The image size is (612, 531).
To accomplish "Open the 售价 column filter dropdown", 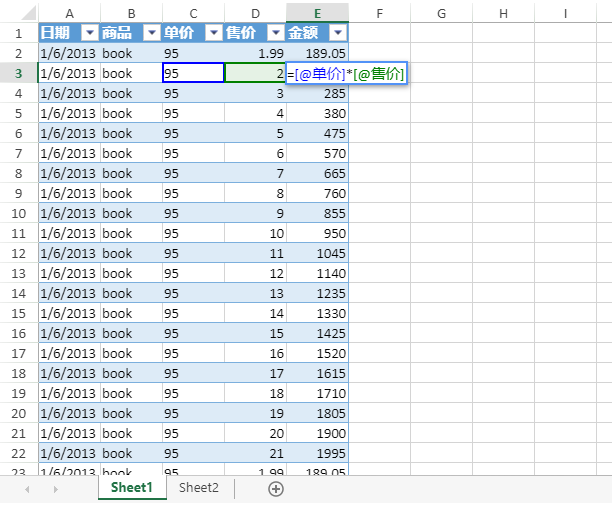I will (276, 33).
